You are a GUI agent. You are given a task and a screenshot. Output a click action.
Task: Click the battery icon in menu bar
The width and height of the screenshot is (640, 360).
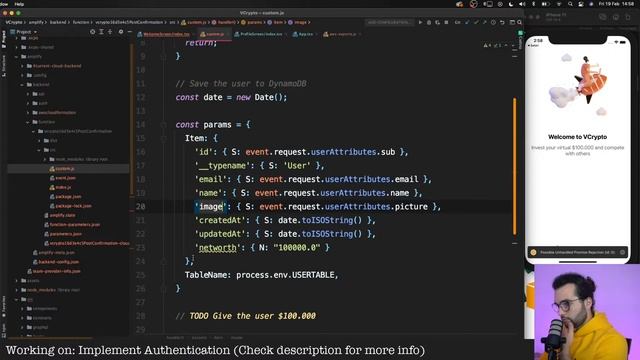click(545, 4)
